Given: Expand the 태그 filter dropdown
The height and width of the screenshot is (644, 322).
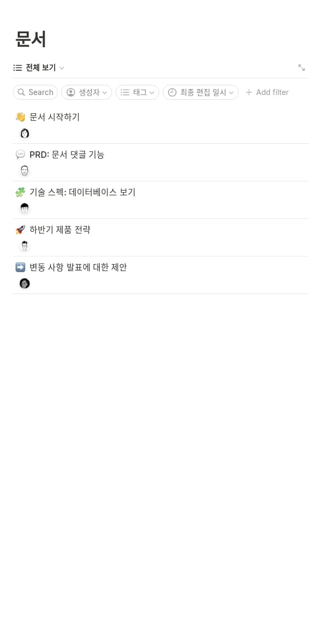Looking at the screenshot, I should click(x=137, y=92).
